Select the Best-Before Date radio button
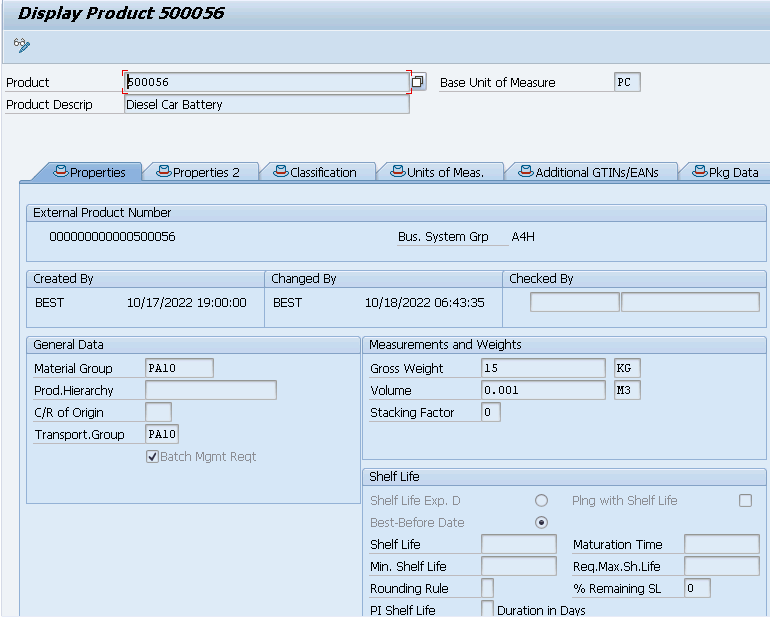The height and width of the screenshot is (620, 770). (x=541, y=522)
